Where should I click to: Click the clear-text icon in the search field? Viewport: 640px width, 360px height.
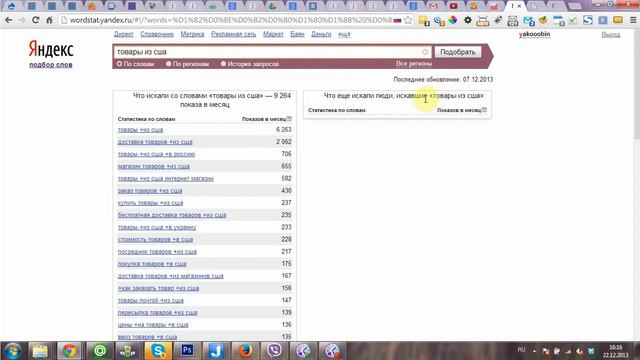pos(425,52)
